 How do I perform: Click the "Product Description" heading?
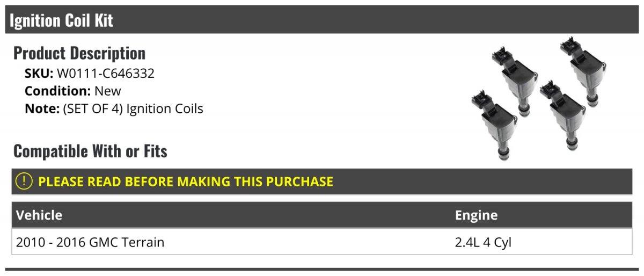pyautogui.click(x=79, y=53)
